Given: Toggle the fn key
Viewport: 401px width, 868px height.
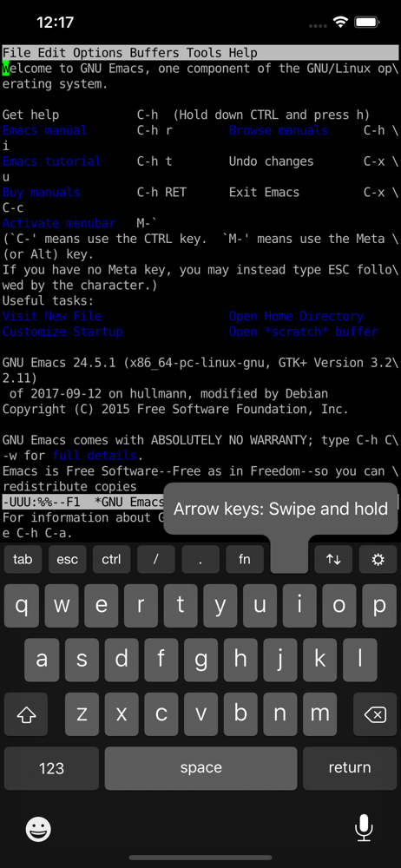Looking at the screenshot, I should (x=244, y=559).
